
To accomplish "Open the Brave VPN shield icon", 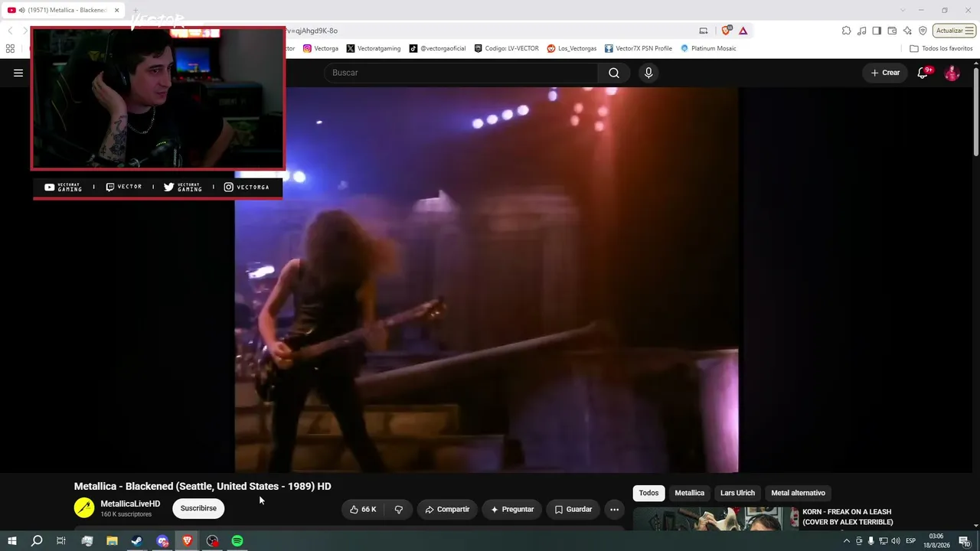I will click(923, 31).
